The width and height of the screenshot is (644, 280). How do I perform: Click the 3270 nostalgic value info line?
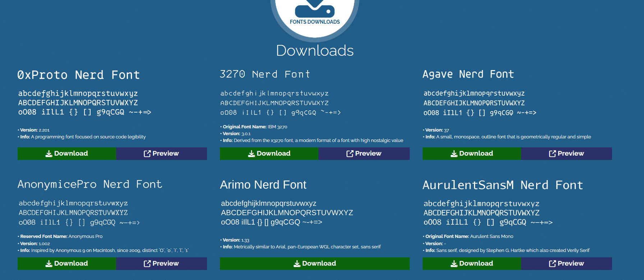coord(312,141)
